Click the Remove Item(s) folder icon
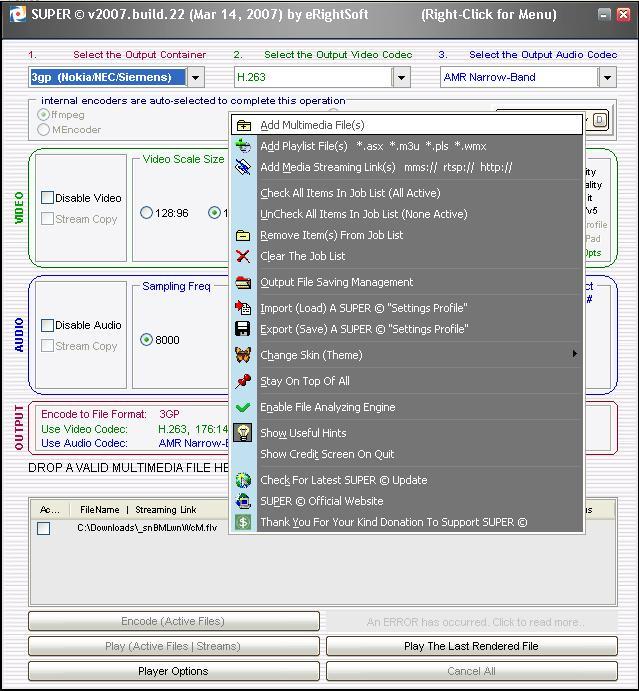Image resolution: width=639 pixels, height=691 pixels. point(243,235)
